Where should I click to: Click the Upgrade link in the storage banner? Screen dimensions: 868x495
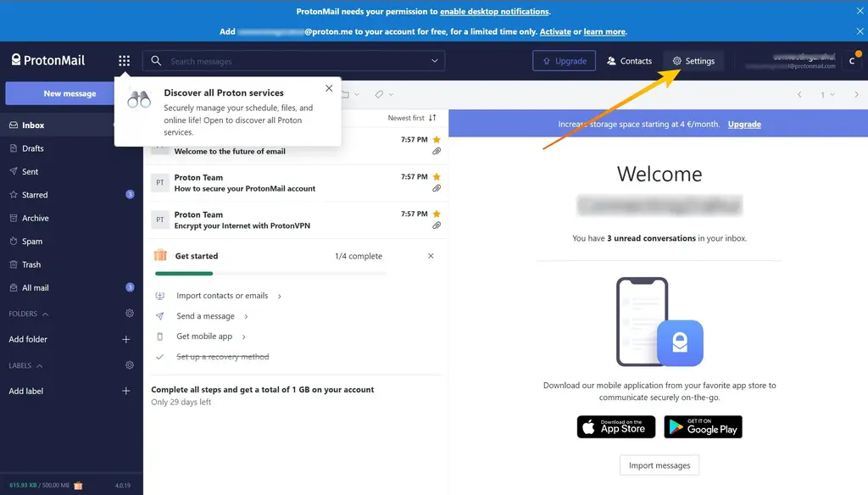coord(744,124)
